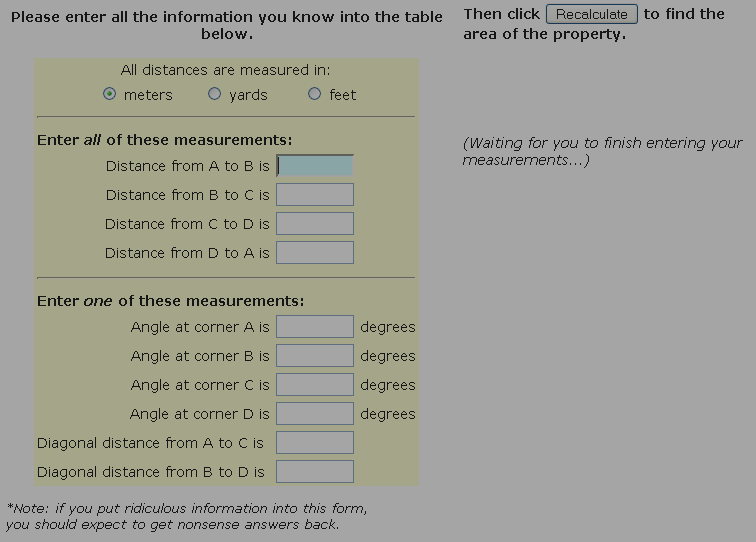
Task: Click the 'Please enter all the information' instruction
Action: tap(226, 26)
